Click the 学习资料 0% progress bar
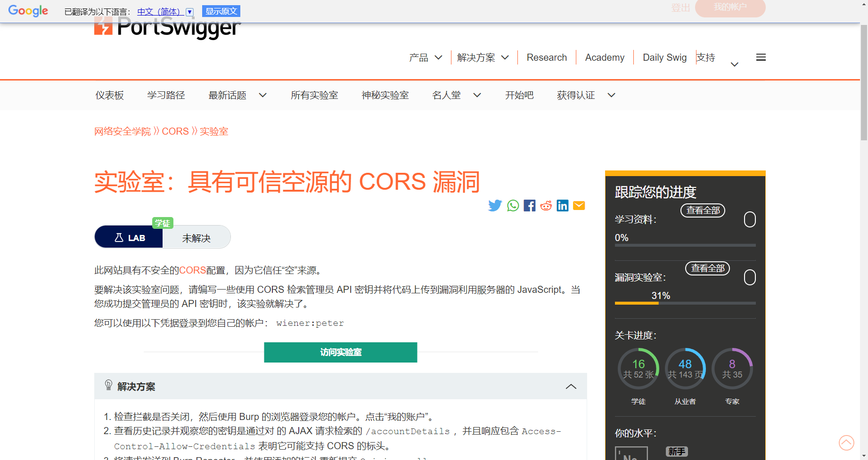Viewport: 868px width, 460px height. (685, 245)
